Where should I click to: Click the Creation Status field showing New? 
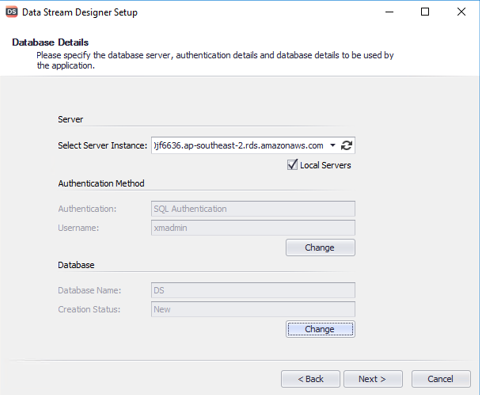pos(253,309)
